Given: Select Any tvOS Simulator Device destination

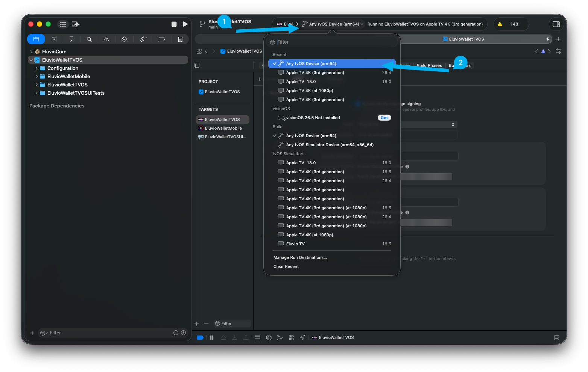Looking at the screenshot, I should click(x=332, y=145).
